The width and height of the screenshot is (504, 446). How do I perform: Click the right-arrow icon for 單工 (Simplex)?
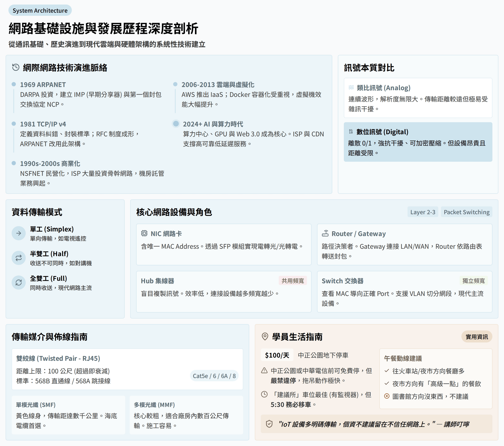point(19,233)
